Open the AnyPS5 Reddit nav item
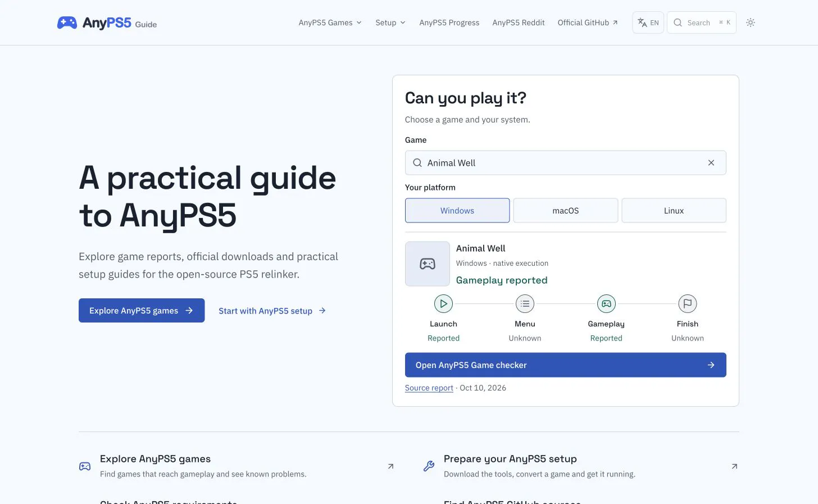Image resolution: width=818 pixels, height=504 pixels. pos(519,22)
